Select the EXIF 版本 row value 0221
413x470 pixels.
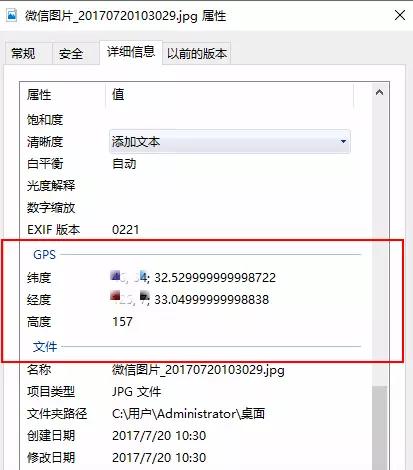tap(125, 230)
